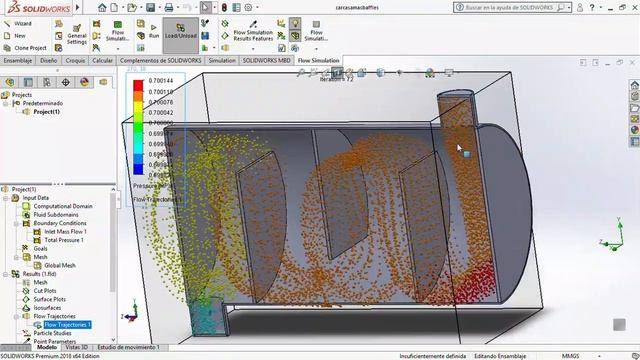
Task: Click the Run solver button
Action: pyautogui.click(x=154, y=31)
